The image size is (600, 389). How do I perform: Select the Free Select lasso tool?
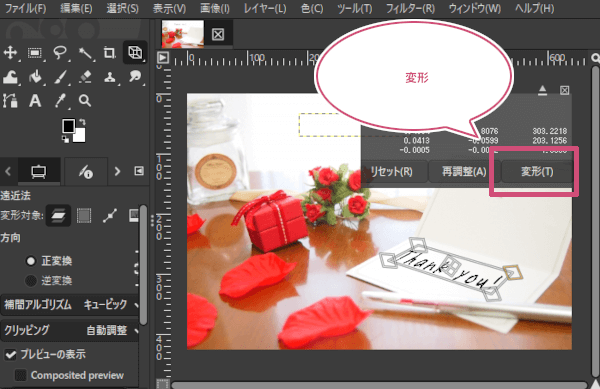[x=60, y=52]
